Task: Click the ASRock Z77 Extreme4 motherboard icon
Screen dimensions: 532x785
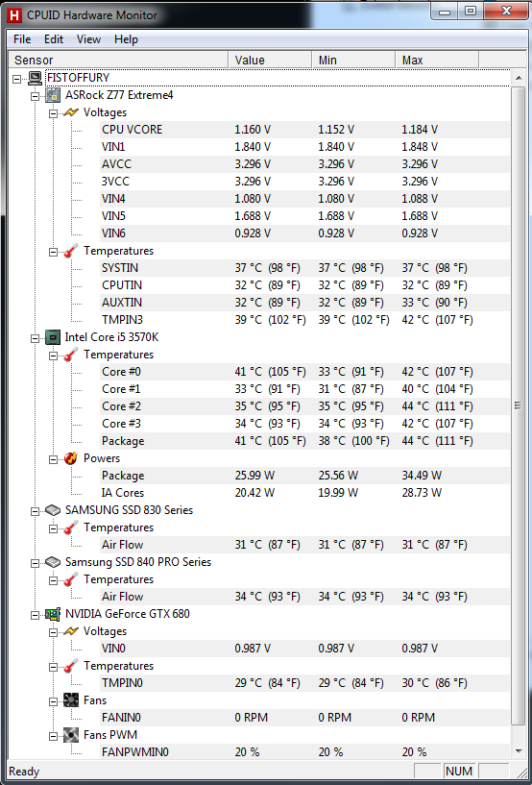Action: coord(53,95)
